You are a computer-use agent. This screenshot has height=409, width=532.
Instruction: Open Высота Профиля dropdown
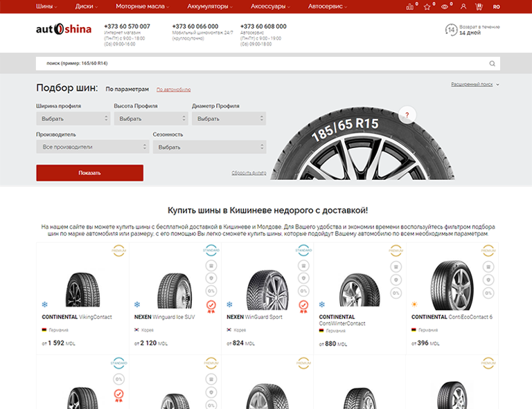[151, 118]
